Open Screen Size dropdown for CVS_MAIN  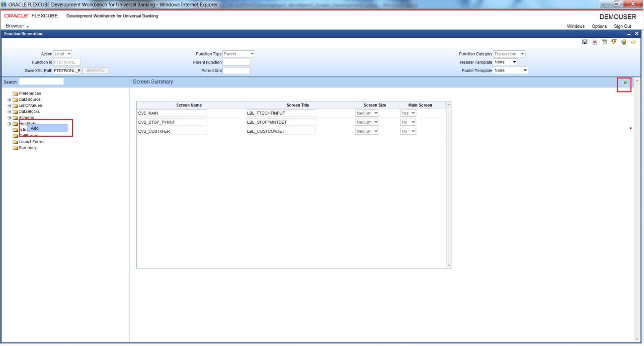pos(368,113)
